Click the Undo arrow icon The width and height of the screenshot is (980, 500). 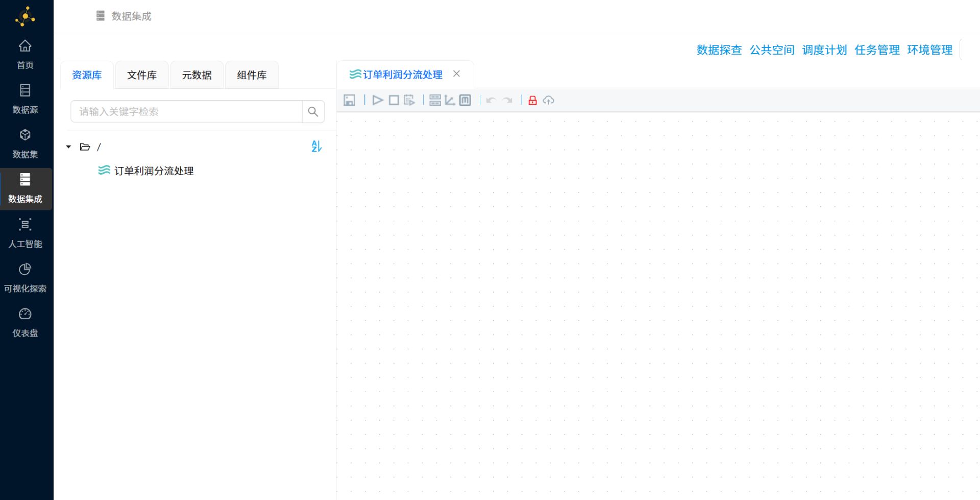coord(491,100)
